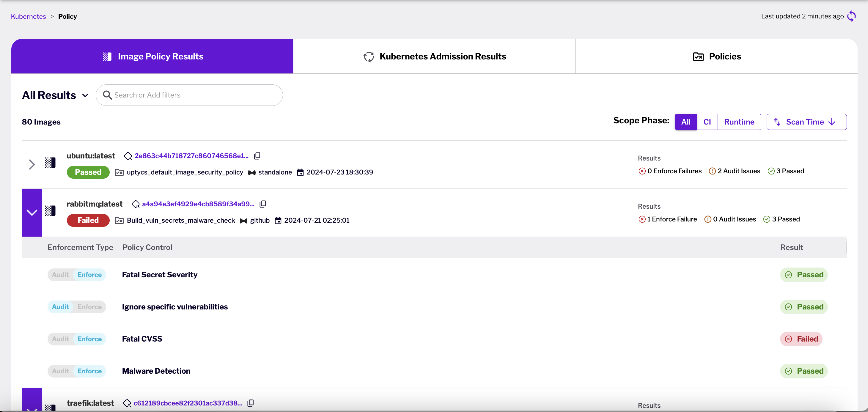
Task: Click the red X icon by 1 Enforce Failure
Action: coord(642,219)
